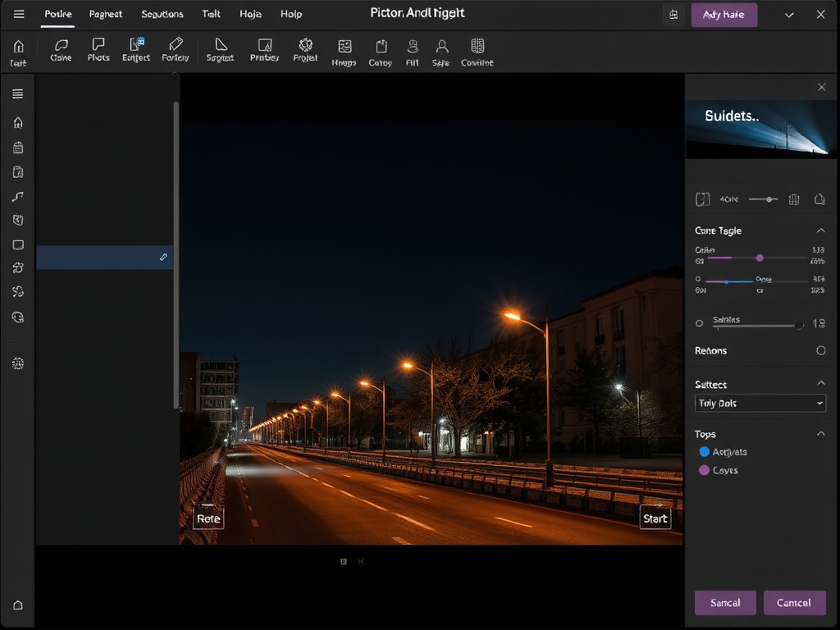This screenshot has width=840, height=630.
Task: Click the settings gear icon in left sidebar
Action: [17, 363]
